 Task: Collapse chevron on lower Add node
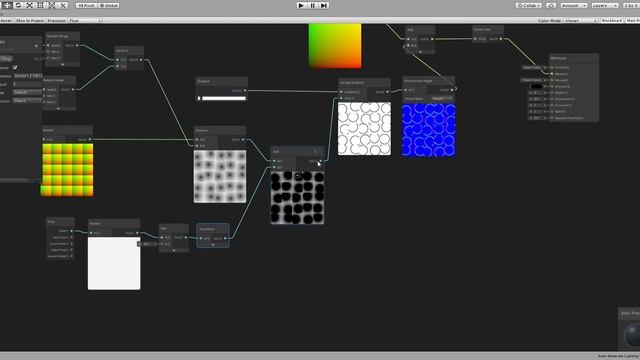174,250
